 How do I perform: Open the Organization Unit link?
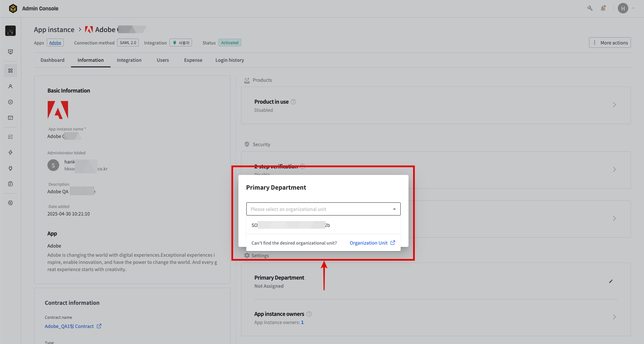coord(372,243)
